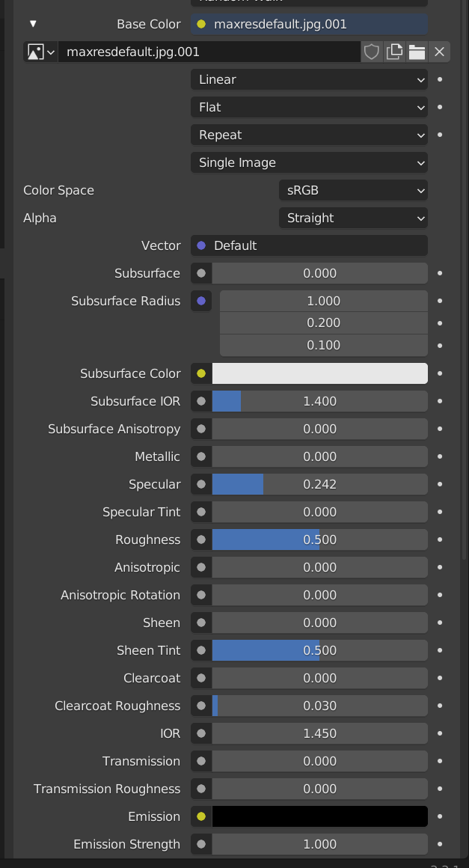Open the Linear interpolation dropdown
The image size is (469, 868).
(309, 79)
